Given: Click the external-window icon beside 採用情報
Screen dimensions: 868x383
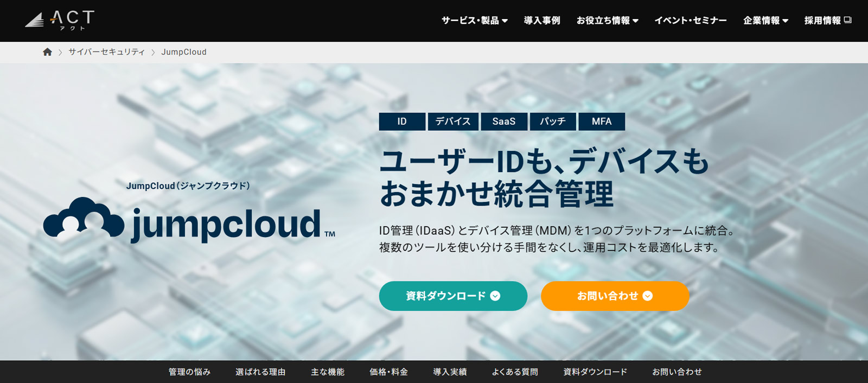Looking at the screenshot, I should (x=848, y=20).
